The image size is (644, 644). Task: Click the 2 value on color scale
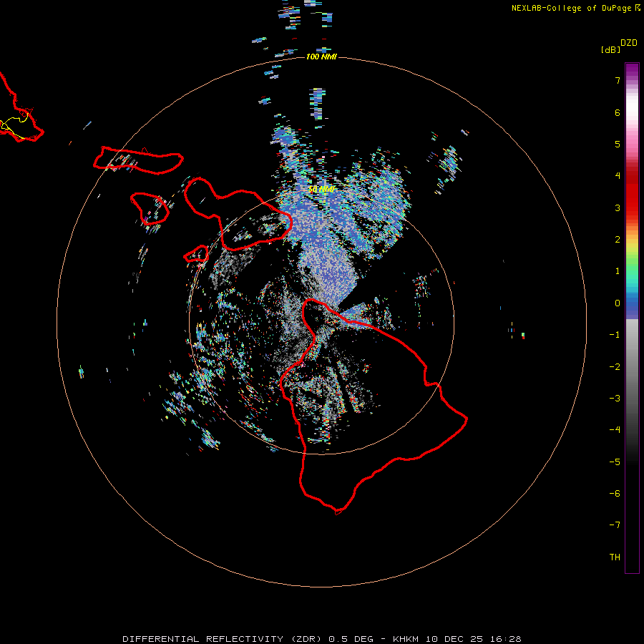tap(618, 240)
